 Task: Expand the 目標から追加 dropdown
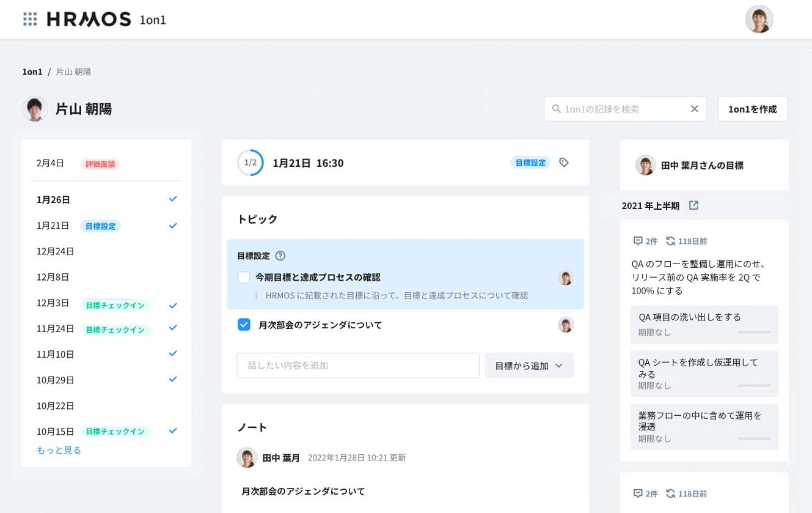[529, 366]
